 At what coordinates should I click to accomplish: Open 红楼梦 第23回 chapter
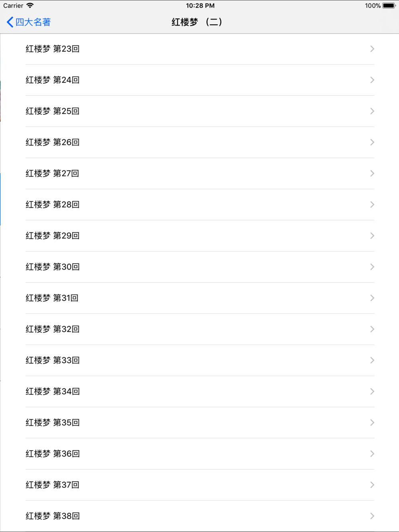click(x=199, y=49)
